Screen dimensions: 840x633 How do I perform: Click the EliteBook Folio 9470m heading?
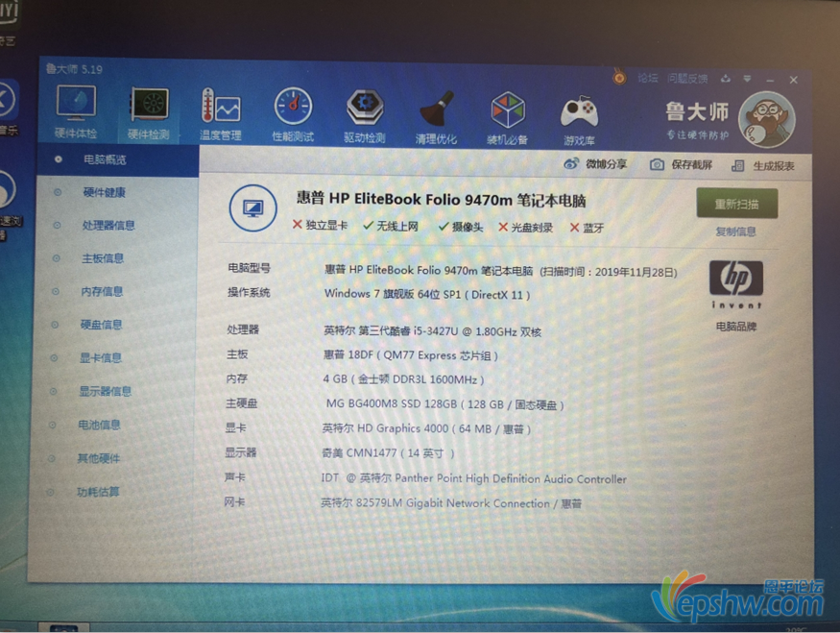(x=441, y=200)
